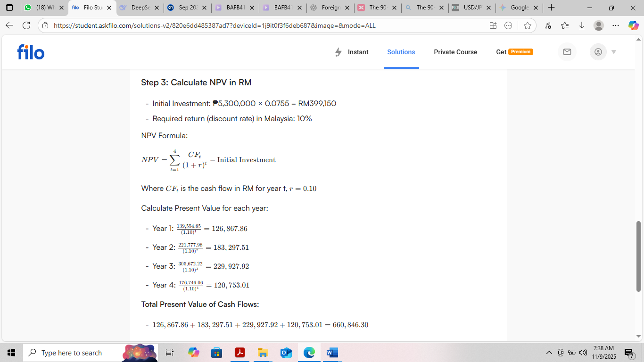Click the favorites star icon in address bar
This screenshot has width=644, height=362.
click(528, 25)
